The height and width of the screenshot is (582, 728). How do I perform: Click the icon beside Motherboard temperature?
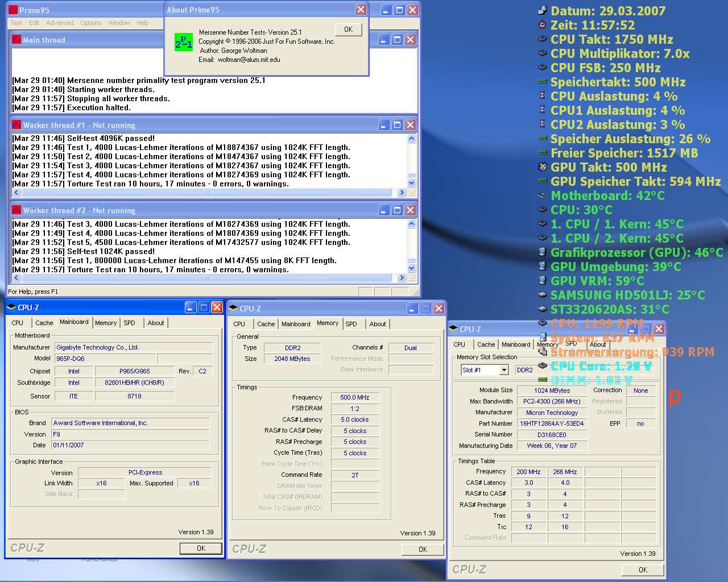click(x=542, y=195)
